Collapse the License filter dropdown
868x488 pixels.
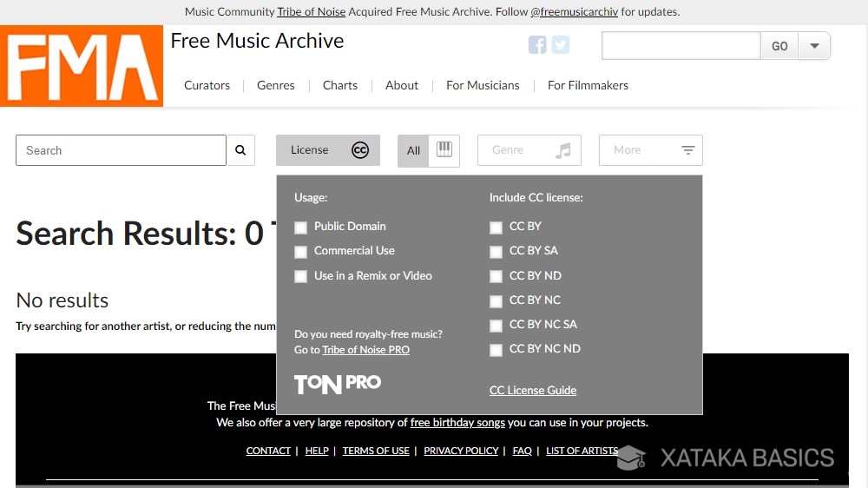(328, 150)
